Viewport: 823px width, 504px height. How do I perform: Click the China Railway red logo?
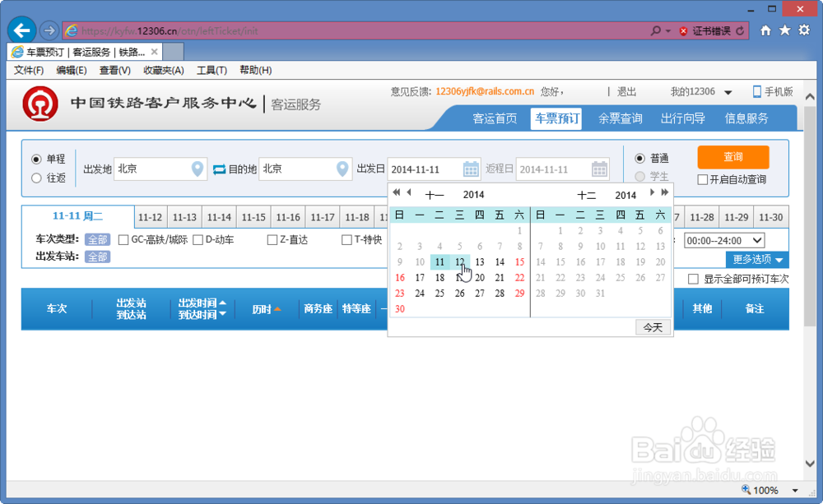click(x=40, y=104)
